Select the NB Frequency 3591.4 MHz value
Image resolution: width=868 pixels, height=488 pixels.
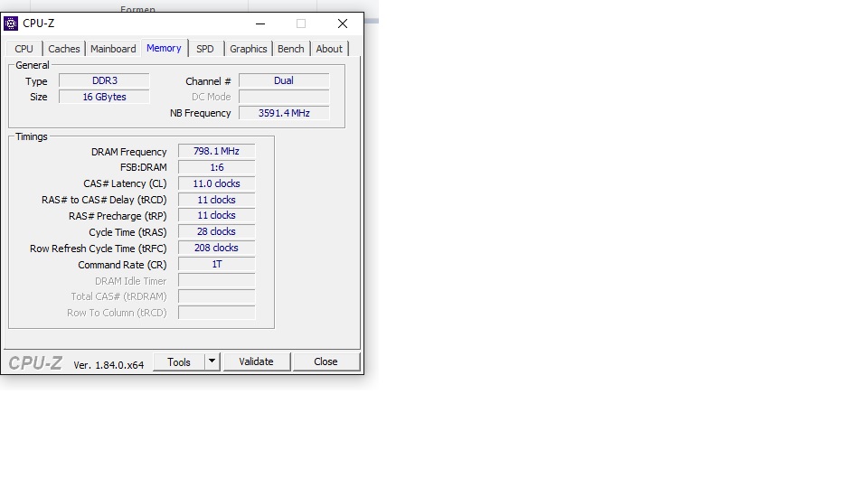point(284,113)
